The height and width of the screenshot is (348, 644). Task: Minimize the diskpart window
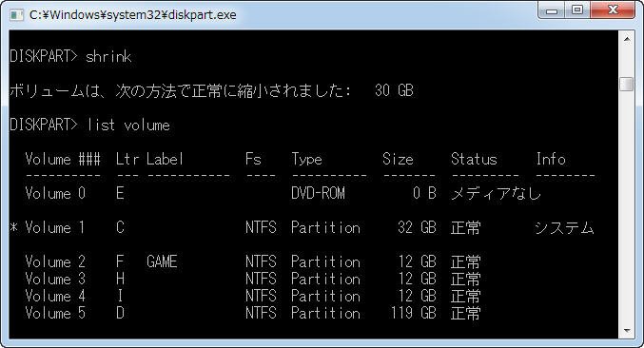pos(552,10)
